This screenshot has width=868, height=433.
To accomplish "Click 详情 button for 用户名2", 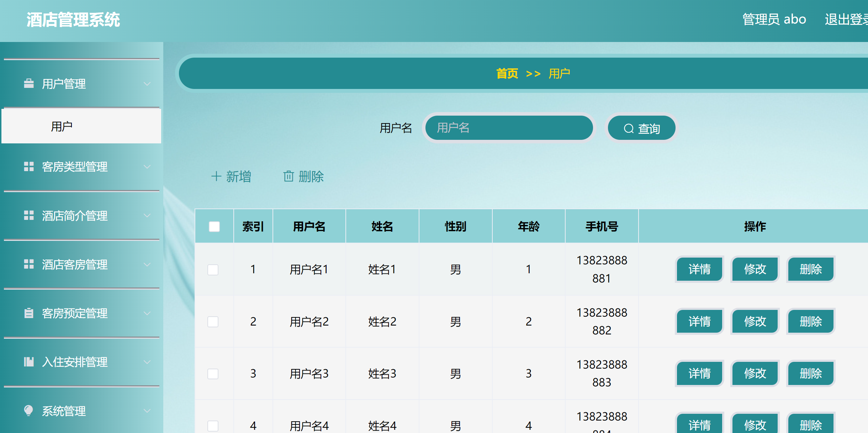I will 699,322.
